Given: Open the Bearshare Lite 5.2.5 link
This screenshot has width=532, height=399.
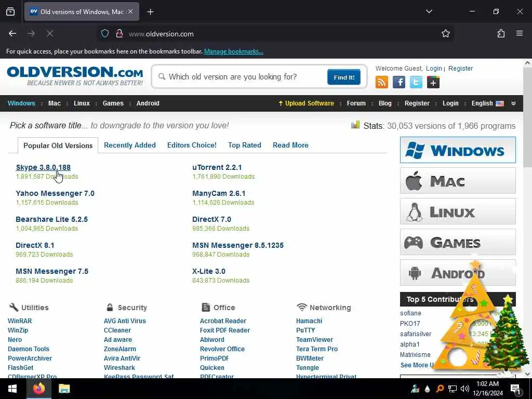Looking at the screenshot, I should click(51, 219).
